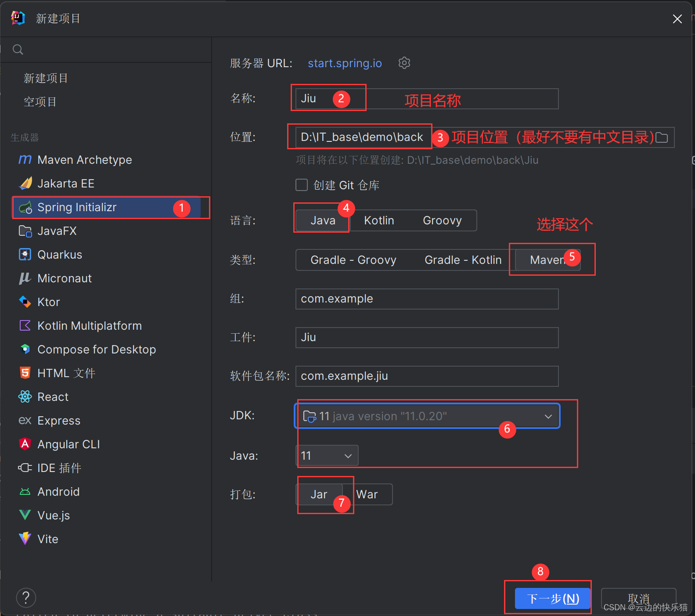Click the Express ex icon
The width and height of the screenshot is (695, 616).
pyautogui.click(x=25, y=421)
